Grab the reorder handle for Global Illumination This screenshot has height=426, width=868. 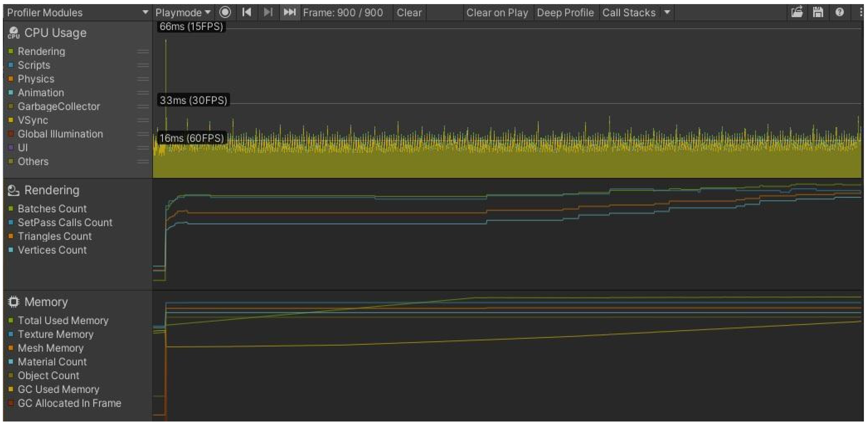(143, 134)
